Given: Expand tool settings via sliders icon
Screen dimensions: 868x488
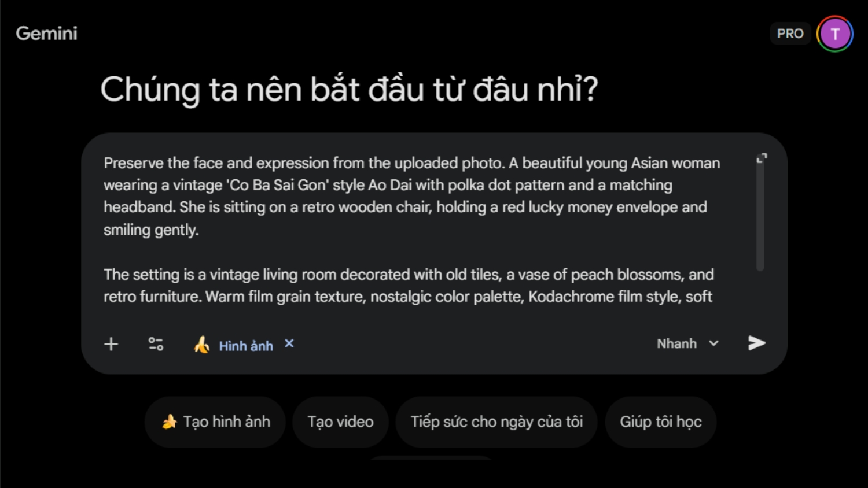Looking at the screenshot, I should coord(155,343).
